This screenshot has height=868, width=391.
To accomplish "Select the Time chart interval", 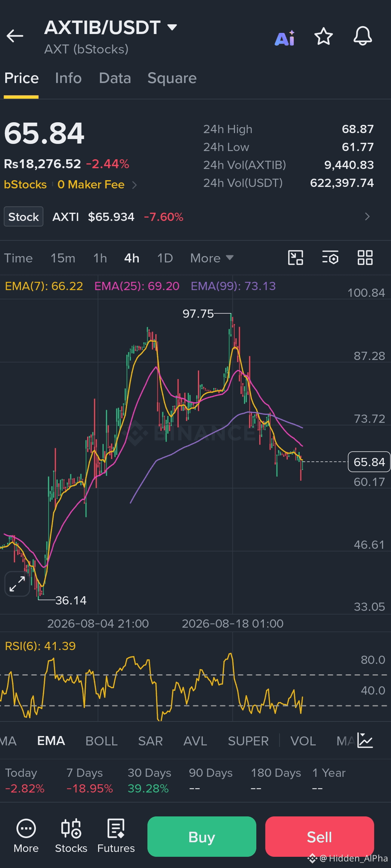I will 18,258.
